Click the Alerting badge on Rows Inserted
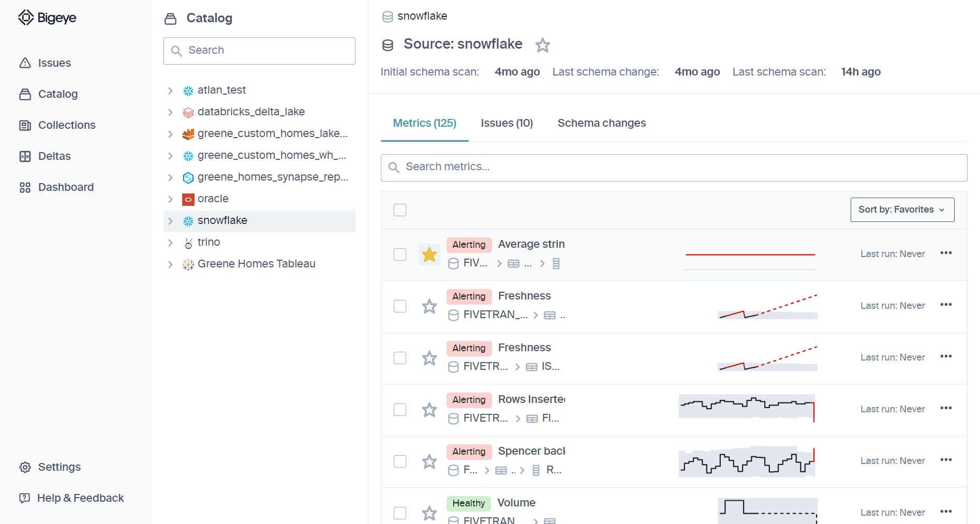The width and height of the screenshot is (980, 524). 469,400
